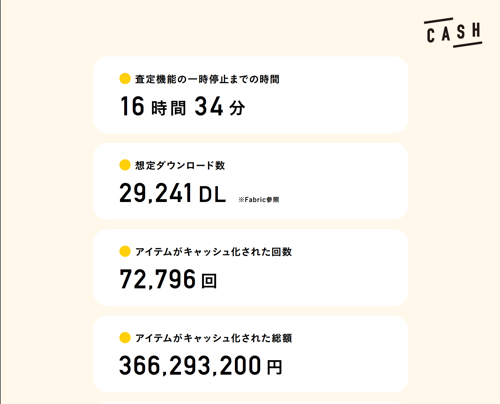Screen dimensions: 500x404
Task: Select the 査定機能の一時停止までの時間 heading
Action: [x=207, y=79]
